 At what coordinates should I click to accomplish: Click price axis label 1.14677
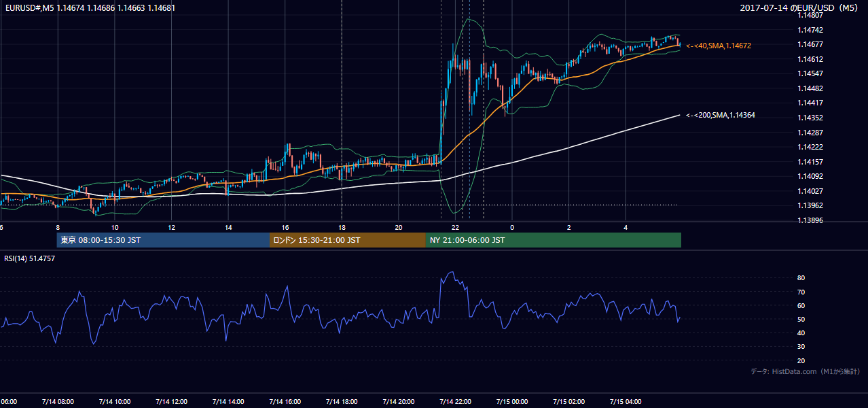[x=810, y=44]
